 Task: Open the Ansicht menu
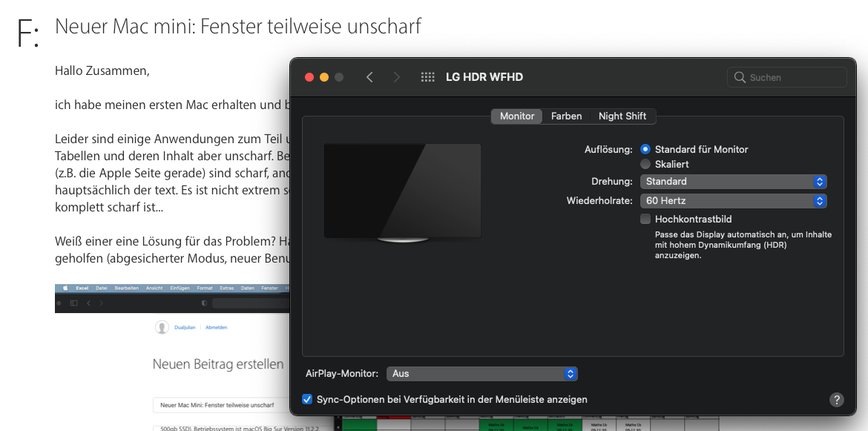tap(154, 289)
